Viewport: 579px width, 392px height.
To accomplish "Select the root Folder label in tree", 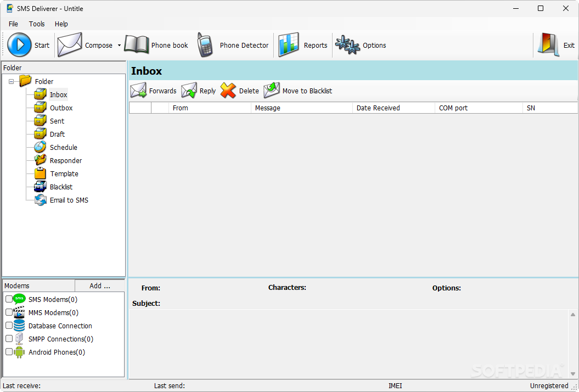I will (44, 81).
